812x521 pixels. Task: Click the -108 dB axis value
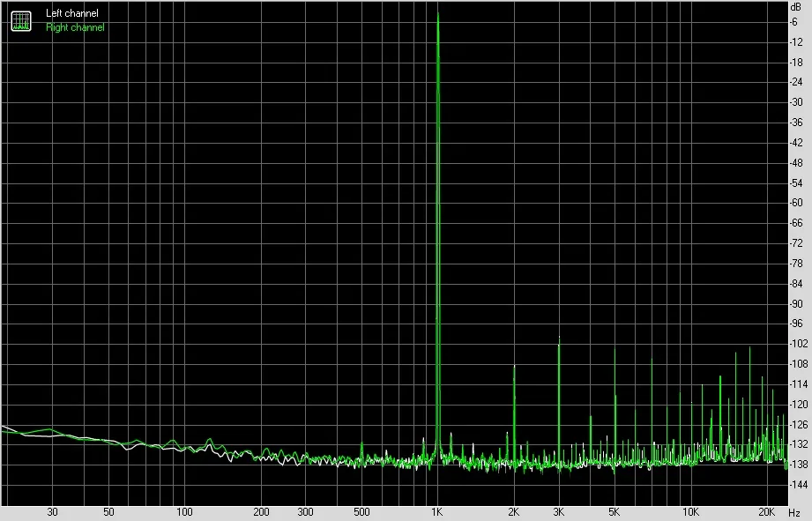pos(798,363)
